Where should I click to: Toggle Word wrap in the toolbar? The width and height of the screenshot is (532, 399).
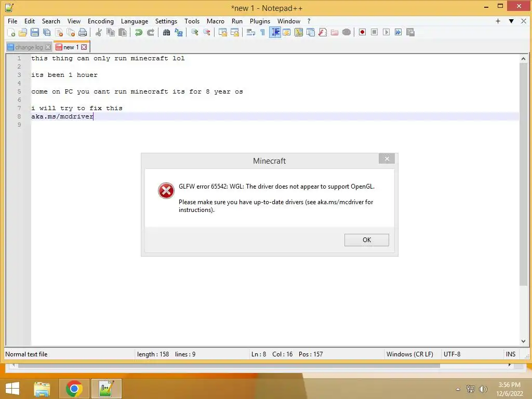(x=250, y=32)
